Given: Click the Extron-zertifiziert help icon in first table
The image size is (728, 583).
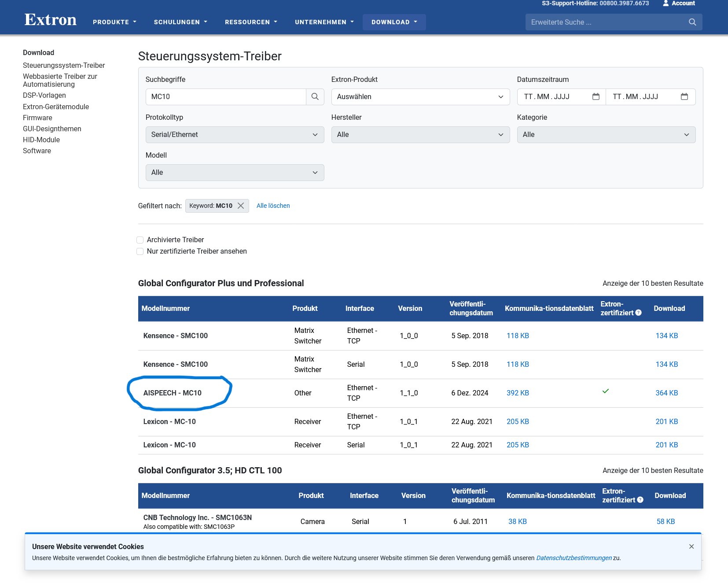Looking at the screenshot, I should tap(639, 313).
